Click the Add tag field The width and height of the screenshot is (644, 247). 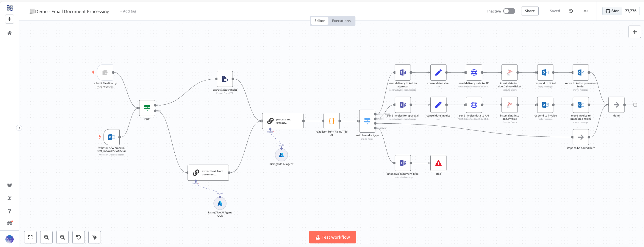point(128,11)
